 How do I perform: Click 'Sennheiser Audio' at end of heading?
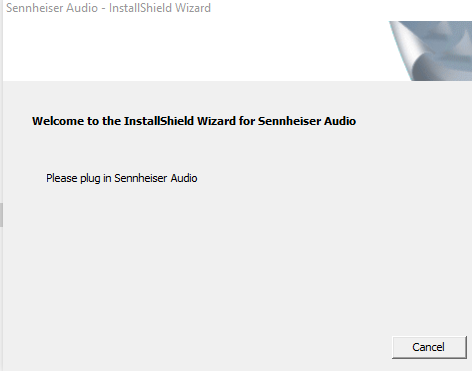tap(307, 121)
